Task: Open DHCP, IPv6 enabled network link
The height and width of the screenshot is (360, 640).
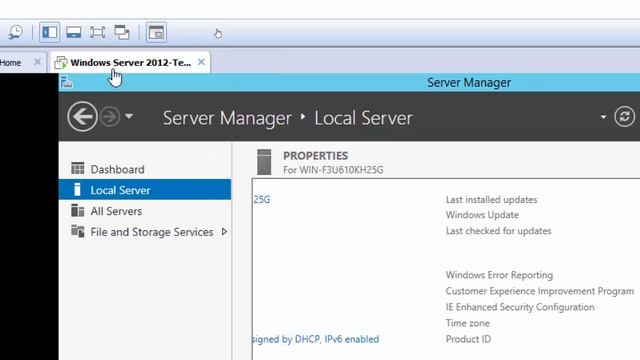Action: (316, 339)
